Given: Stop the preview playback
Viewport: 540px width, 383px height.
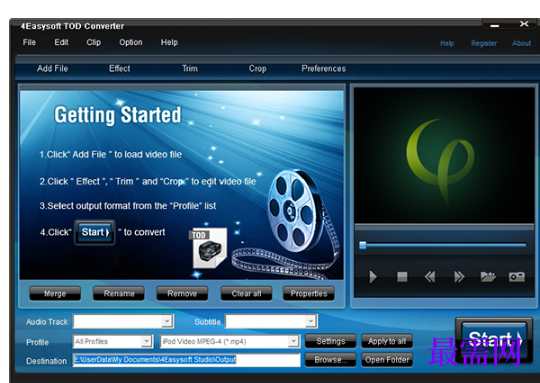Looking at the screenshot, I should coord(402,277).
